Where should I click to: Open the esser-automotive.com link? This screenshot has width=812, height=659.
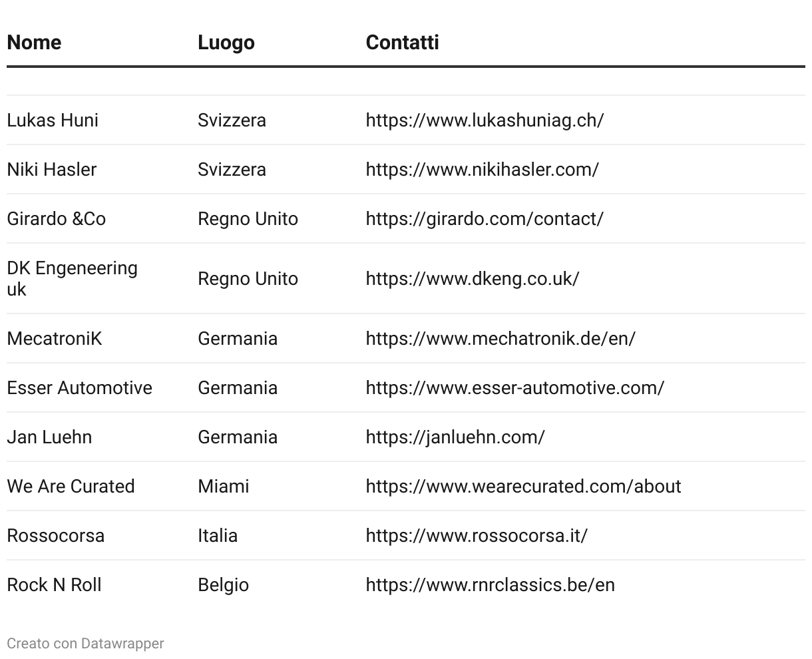[x=514, y=388]
